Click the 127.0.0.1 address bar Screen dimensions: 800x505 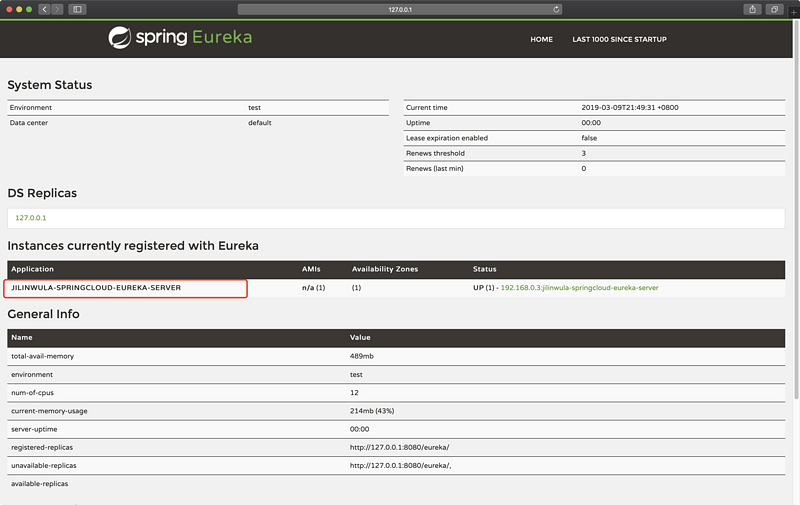tap(400, 9)
